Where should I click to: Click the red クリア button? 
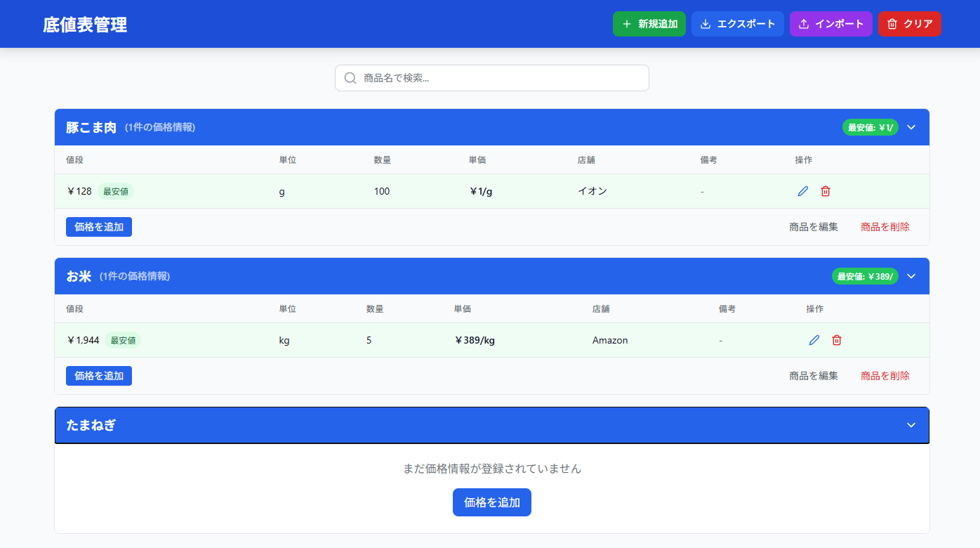point(909,24)
